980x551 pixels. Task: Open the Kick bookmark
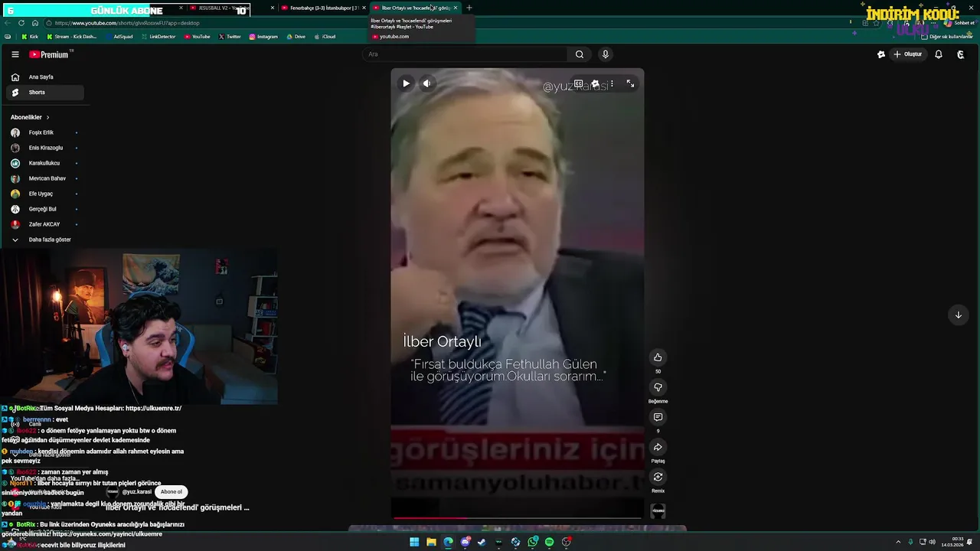[29, 37]
